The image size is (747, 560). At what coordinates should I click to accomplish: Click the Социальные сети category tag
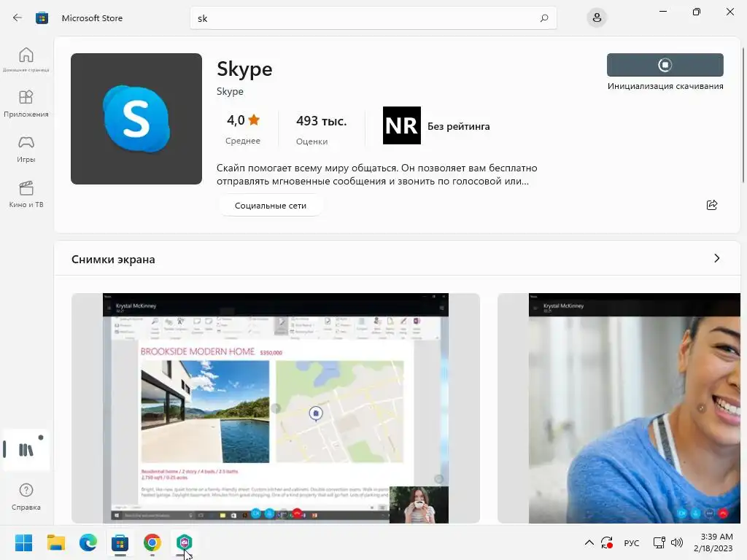click(271, 206)
